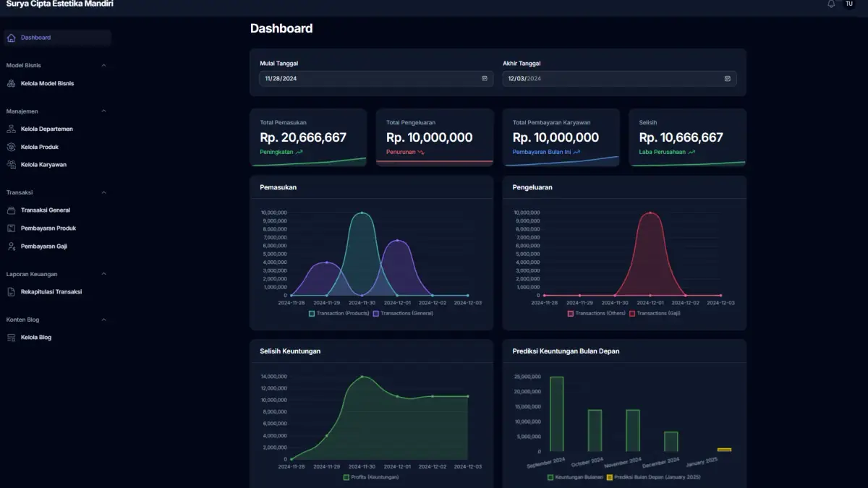The width and height of the screenshot is (868, 488).
Task: Click the Dashboard home icon
Action: click(x=11, y=38)
